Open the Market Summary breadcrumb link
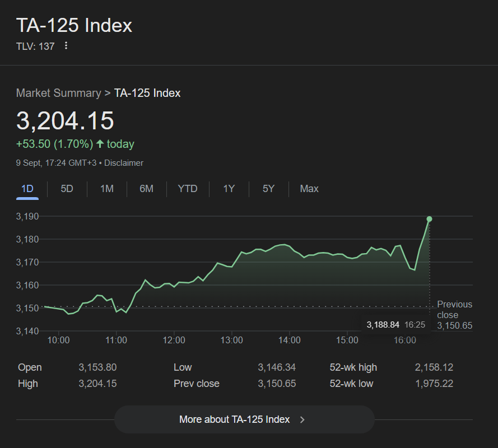The width and height of the screenshot is (498, 448). click(x=59, y=93)
